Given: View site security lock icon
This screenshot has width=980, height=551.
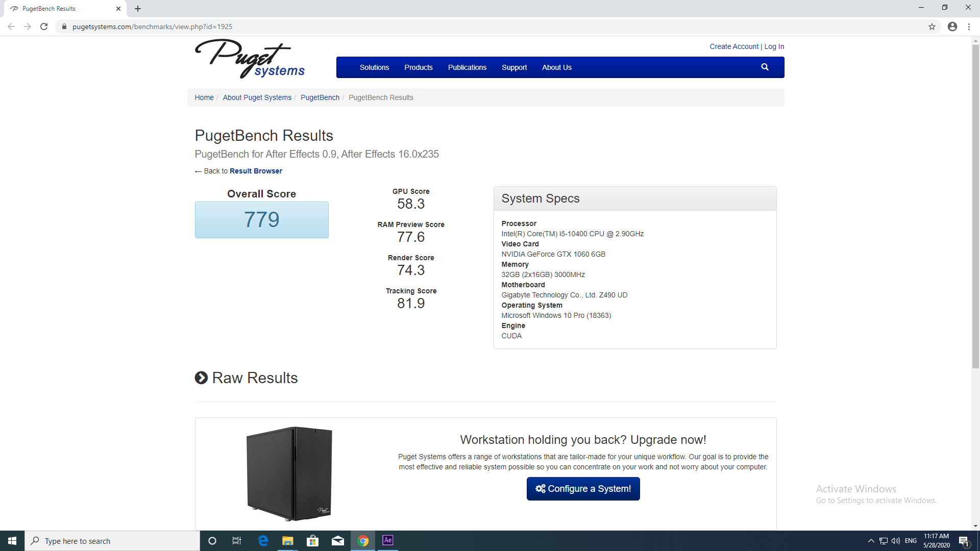Looking at the screenshot, I should coord(64,27).
